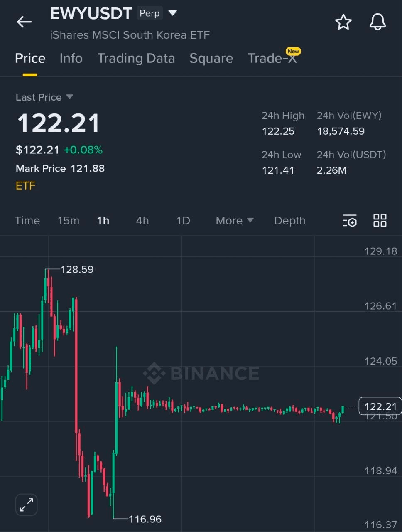This screenshot has height=532, width=402.
Task: Switch to the Info tab
Action: point(71,59)
